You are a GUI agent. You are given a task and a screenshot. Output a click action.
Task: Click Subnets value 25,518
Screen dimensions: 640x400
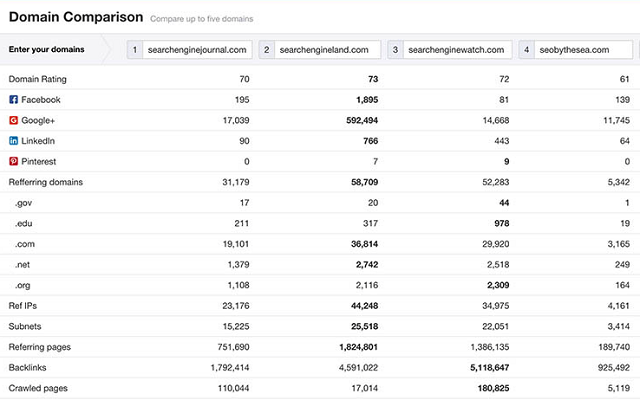[364, 326]
